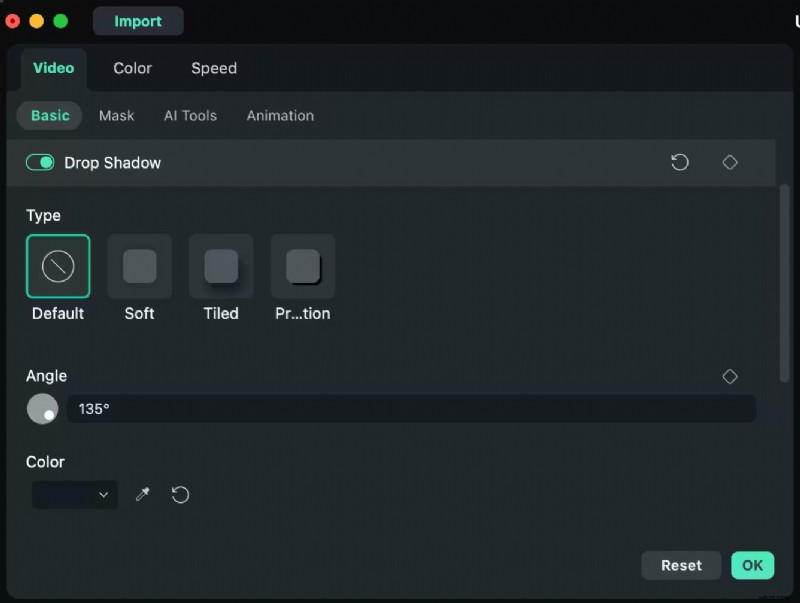Reset the shadow color with revert icon

point(180,494)
